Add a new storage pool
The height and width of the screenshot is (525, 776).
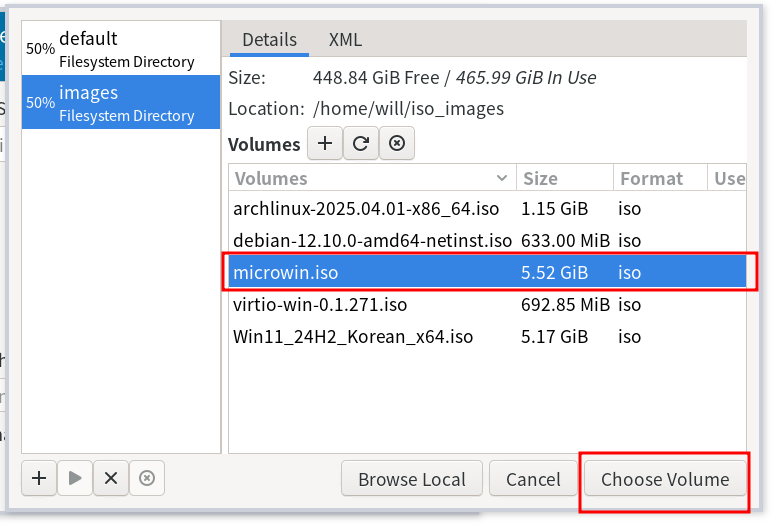point(39,479)
